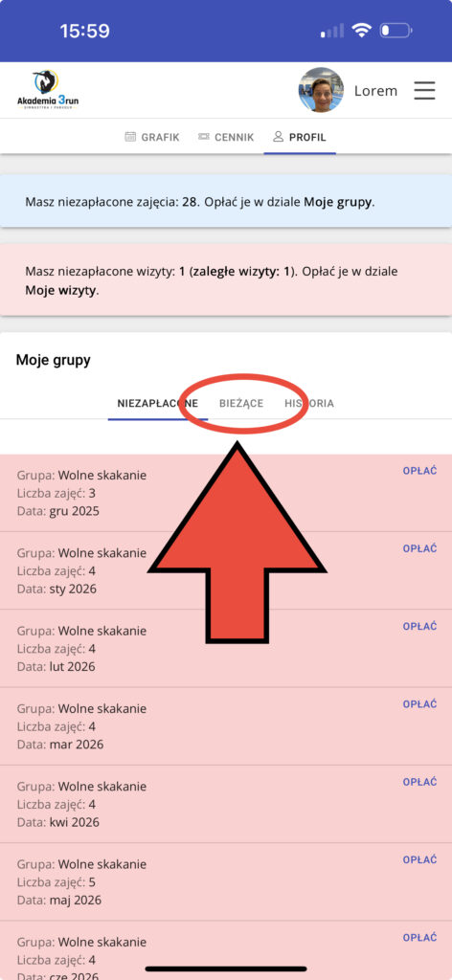
Task: Open the user avatar photo
Action: [321, 90]
